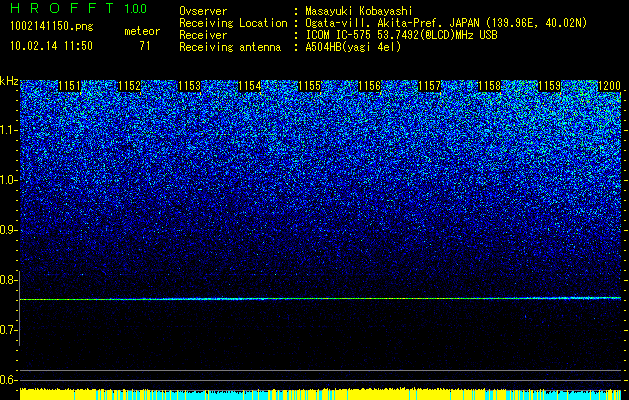
Task: Click the 1152 time marker
Action: [130, 86]
